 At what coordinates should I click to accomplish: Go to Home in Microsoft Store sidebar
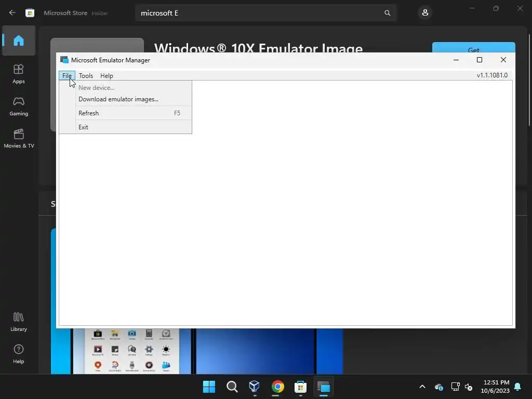(19, 41)
